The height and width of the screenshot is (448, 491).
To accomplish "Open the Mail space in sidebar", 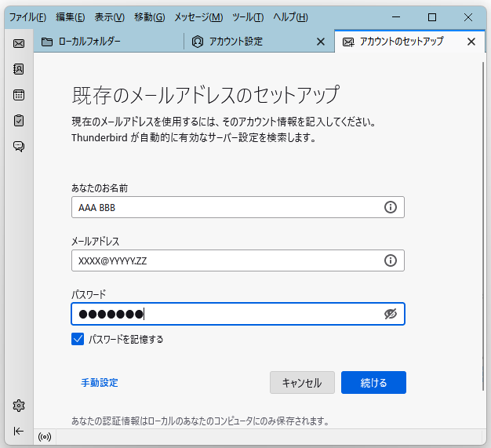I will (x=19, y=43).
